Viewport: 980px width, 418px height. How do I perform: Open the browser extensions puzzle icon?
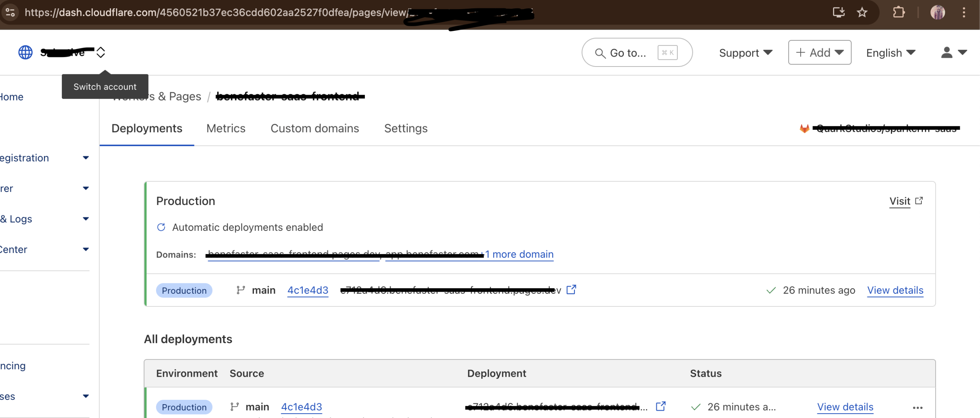(x=898, y=13)
